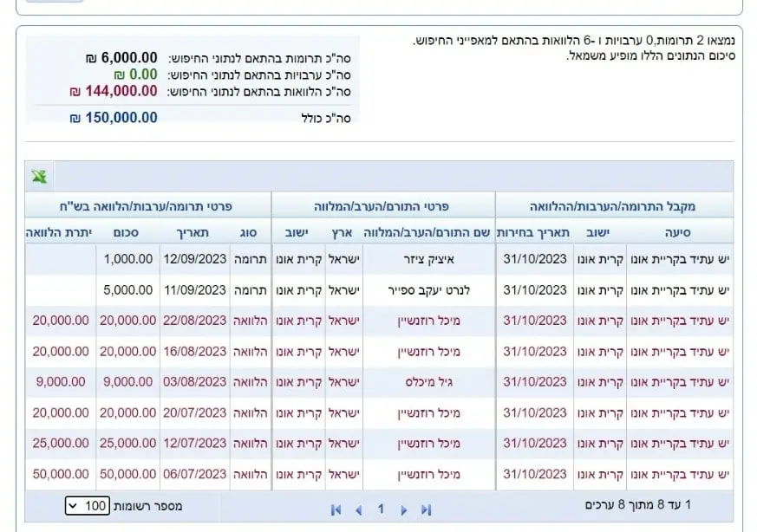This screenshot has width=757, height=532.
Task: Sort by the ארץ column header
Action: [343, 232]
